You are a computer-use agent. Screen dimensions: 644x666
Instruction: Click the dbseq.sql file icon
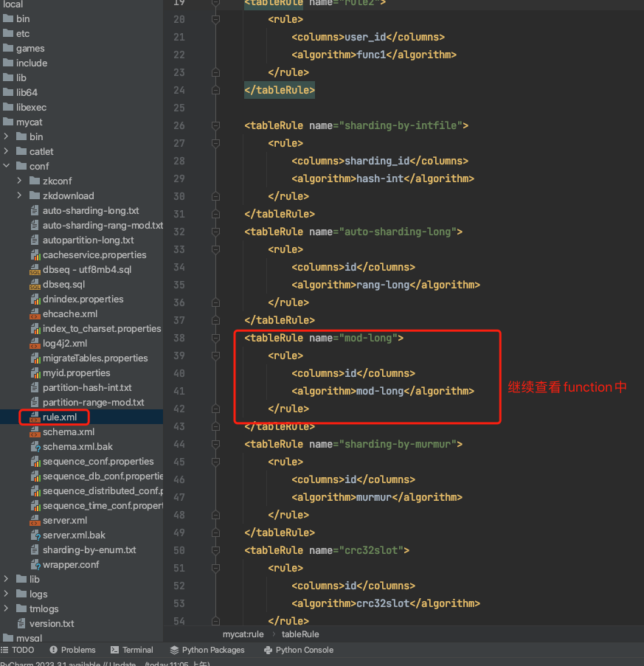click(35, 285)
